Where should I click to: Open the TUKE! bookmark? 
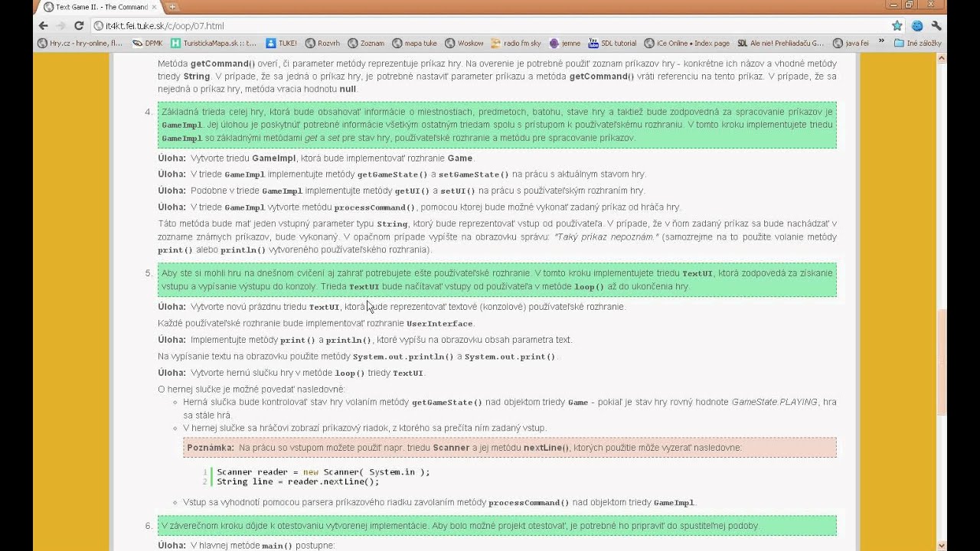(x=281, y=44)
